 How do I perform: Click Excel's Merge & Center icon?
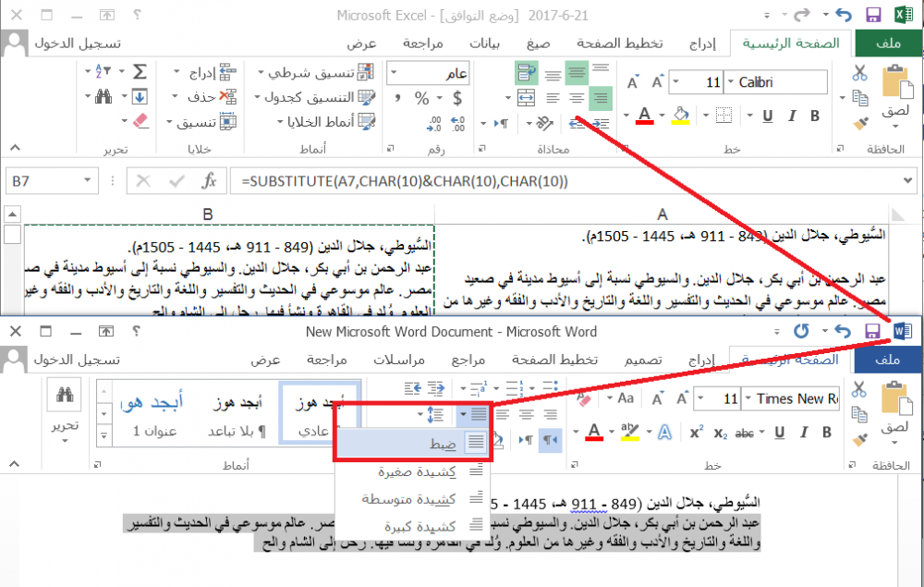pyautogui.click(x=527, y=98)
